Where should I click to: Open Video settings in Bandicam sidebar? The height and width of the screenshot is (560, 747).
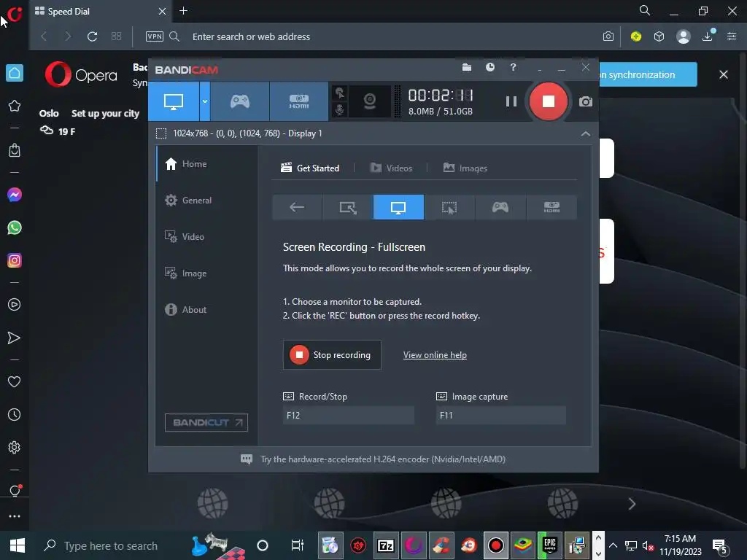tap(206, 237)
